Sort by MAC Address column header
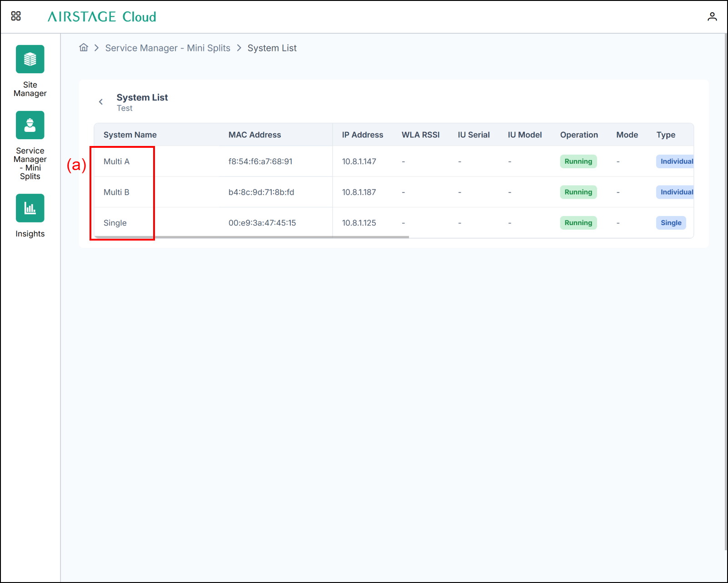728x583 pixels. (254, 135)
